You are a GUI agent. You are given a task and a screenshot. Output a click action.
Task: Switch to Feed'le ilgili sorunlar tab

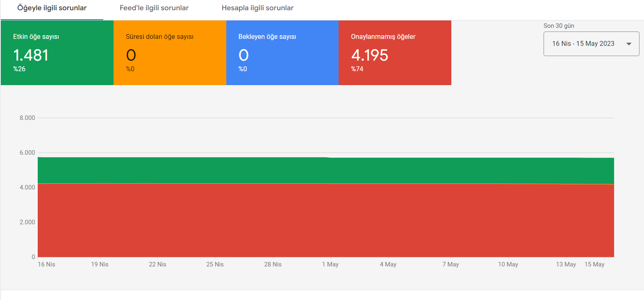[154, 8]
